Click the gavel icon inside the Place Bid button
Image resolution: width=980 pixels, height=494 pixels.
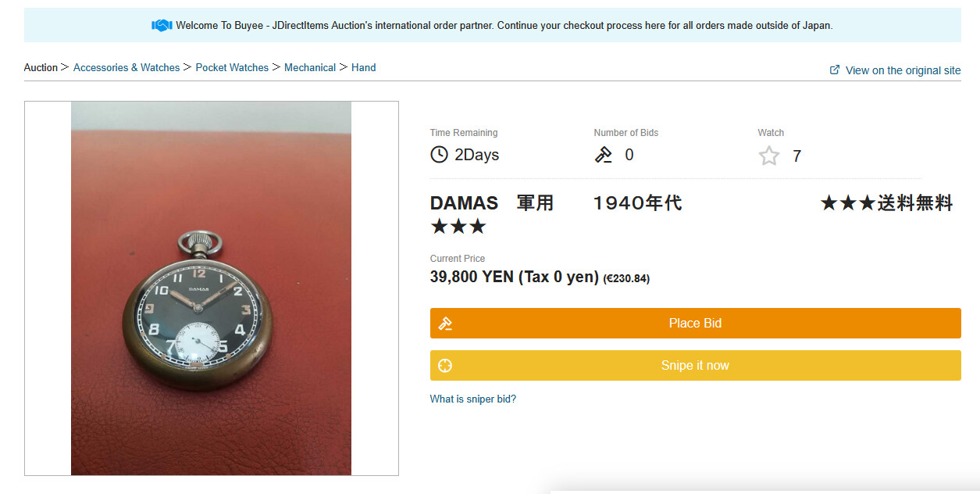[446, 324]
